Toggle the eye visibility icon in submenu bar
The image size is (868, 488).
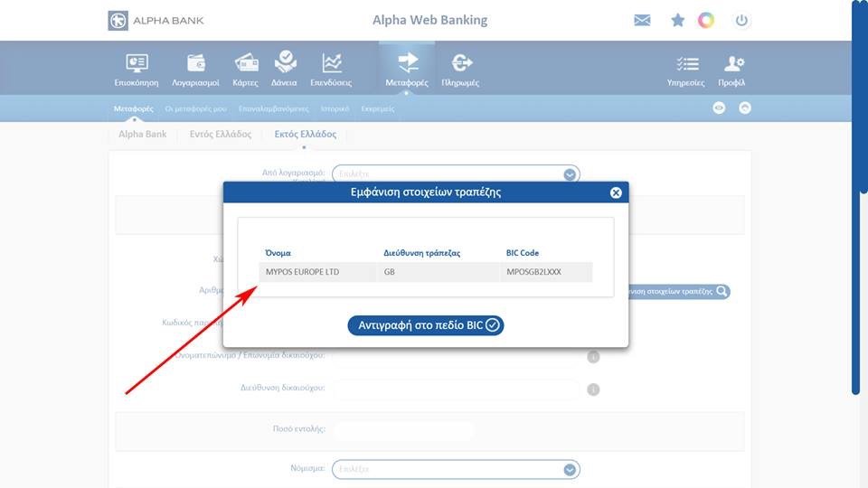pos(719,108)
